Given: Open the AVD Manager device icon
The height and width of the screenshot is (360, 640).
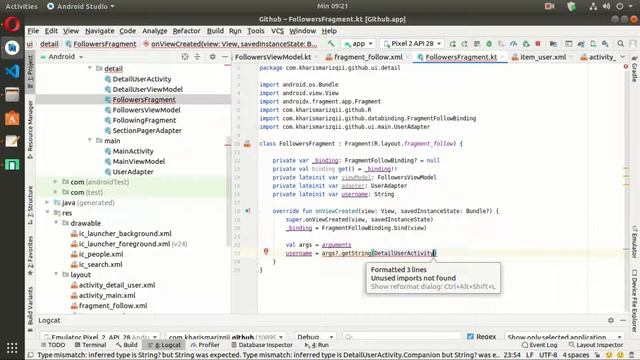Looking at the screenshot, I should [x=593, y=44].
